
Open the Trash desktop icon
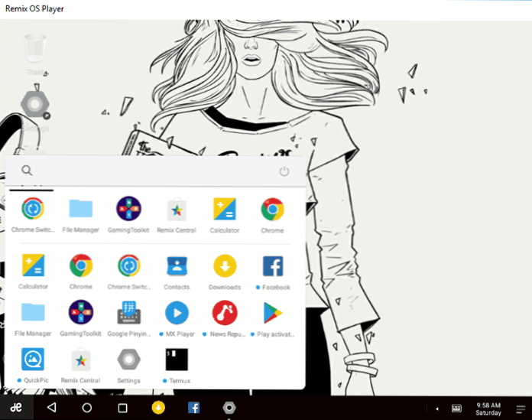[36, 54]
